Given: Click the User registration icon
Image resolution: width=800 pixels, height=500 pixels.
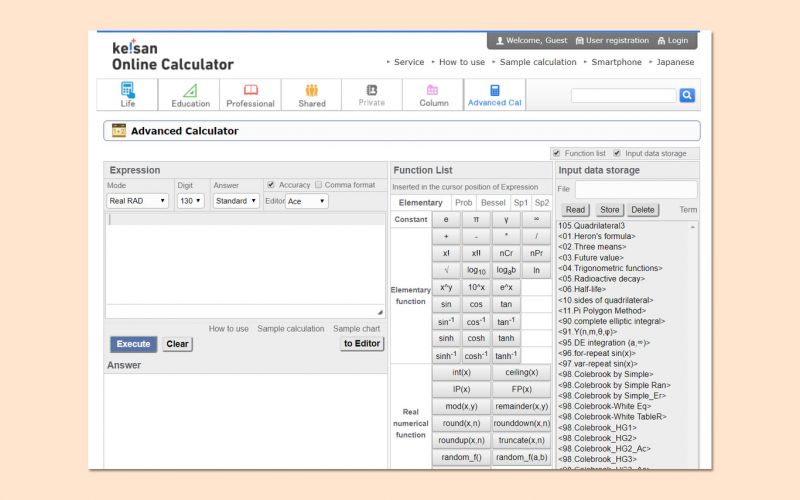Looking at the screenshot, I should (x=580, y=41).
